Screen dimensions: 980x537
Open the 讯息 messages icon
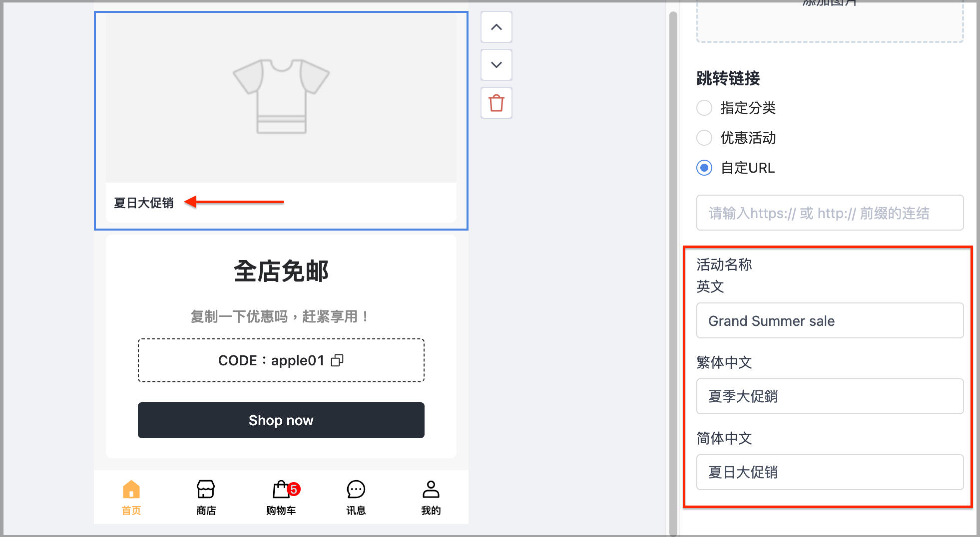tap(356, 490)
